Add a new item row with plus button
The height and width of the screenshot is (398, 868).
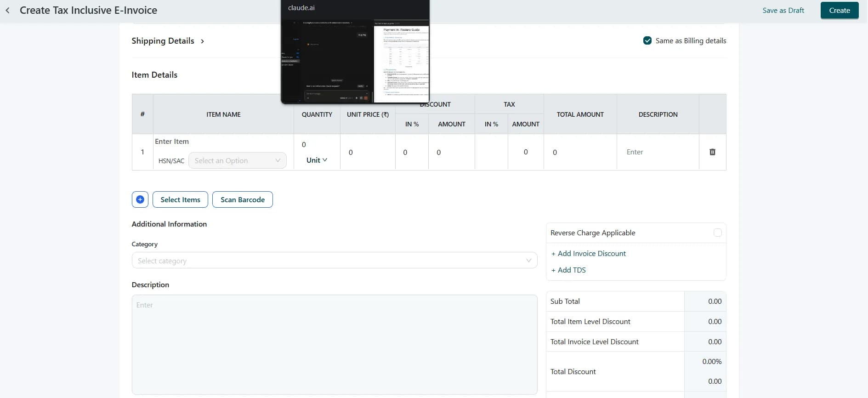pos(140,199)
